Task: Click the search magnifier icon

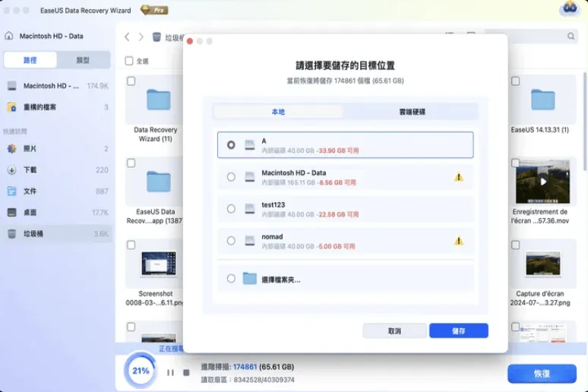Action: click(x=571, y=36)
